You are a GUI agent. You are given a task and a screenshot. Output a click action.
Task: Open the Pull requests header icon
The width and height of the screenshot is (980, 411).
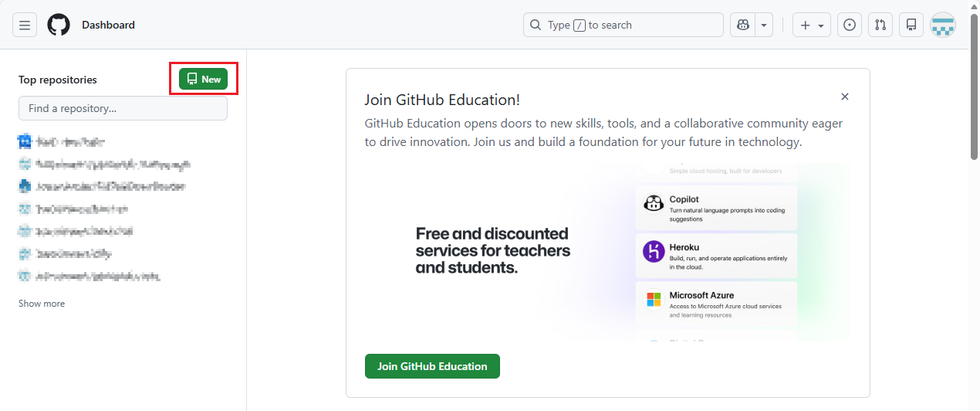tap(880, 25)
